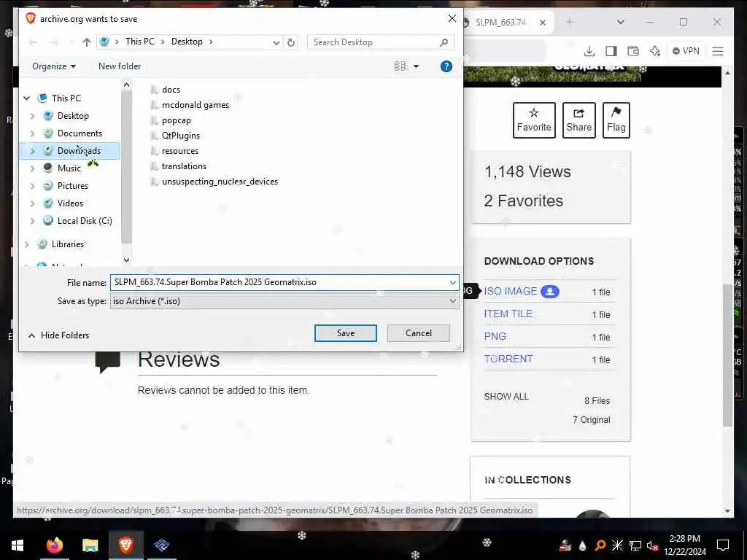The height and width of the screenshot is (560, 747).
Task: Click New folder in the dialog toolbar
Action: (x=120, y=66)
